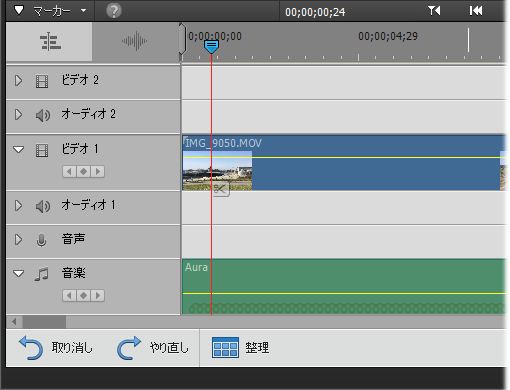Collapse the ビデオ 1 track
Screen dimensions: 510x390
point(18,149)
